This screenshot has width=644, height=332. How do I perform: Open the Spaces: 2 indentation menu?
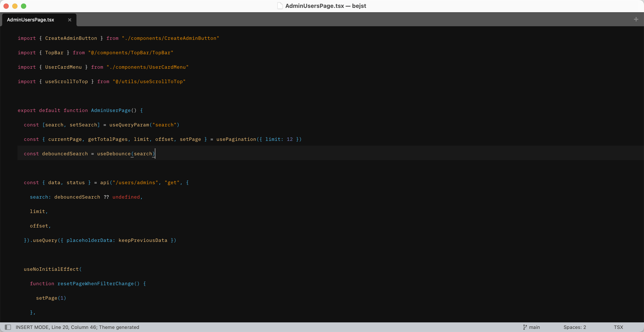[575, 327]
